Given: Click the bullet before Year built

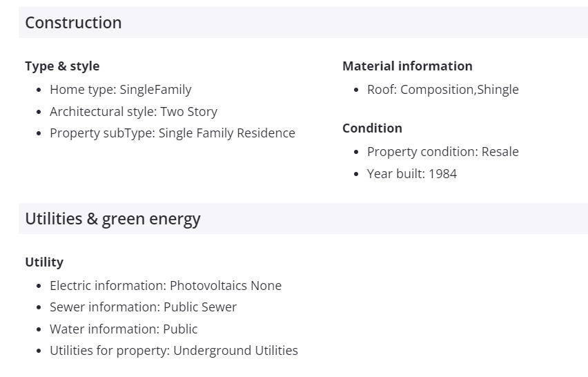Looking at the screenshot, I should click(356, 174).
